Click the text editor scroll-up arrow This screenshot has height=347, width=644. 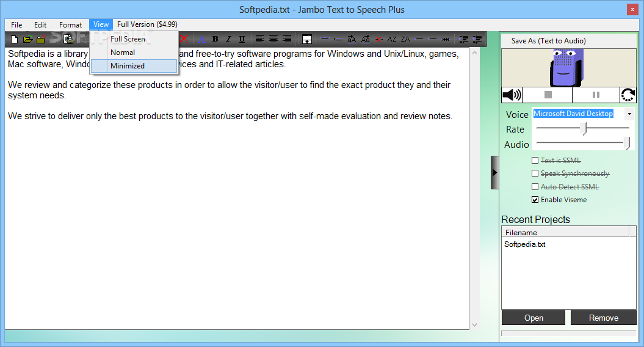click(475, 53)
